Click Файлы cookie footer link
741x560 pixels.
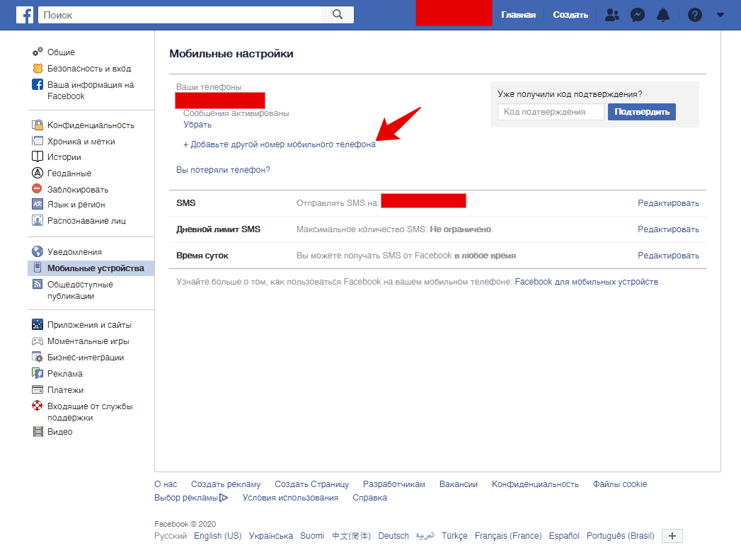[x=619, y=484]
